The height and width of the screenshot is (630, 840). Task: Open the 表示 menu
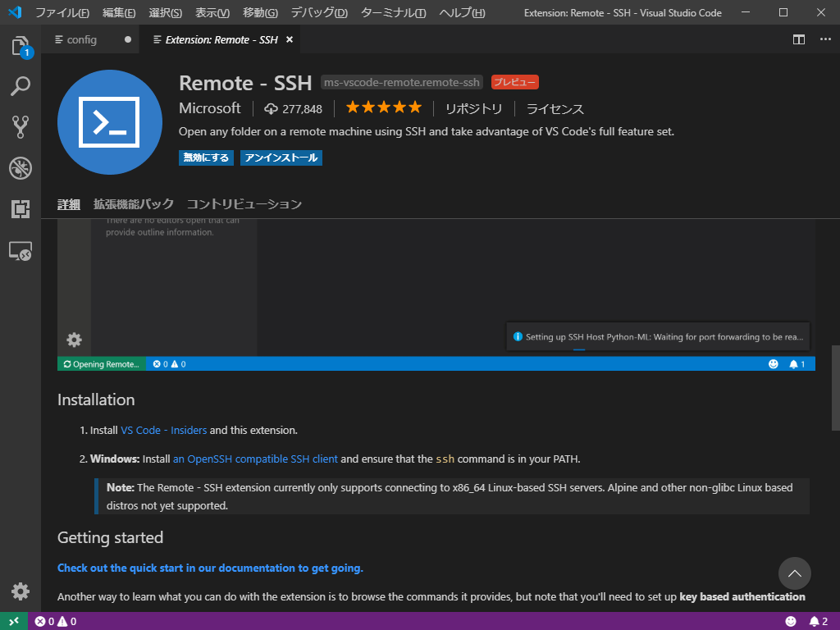click(x=212, y=12)
